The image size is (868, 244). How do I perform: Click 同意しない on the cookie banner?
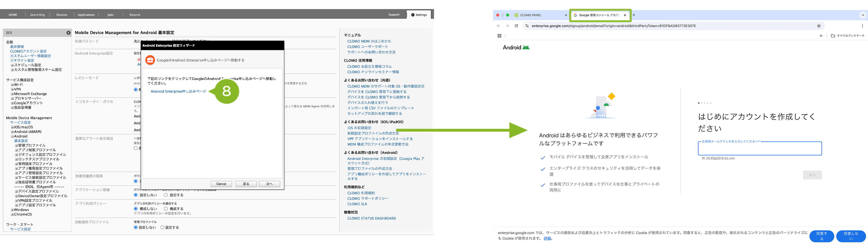[851, 236]
